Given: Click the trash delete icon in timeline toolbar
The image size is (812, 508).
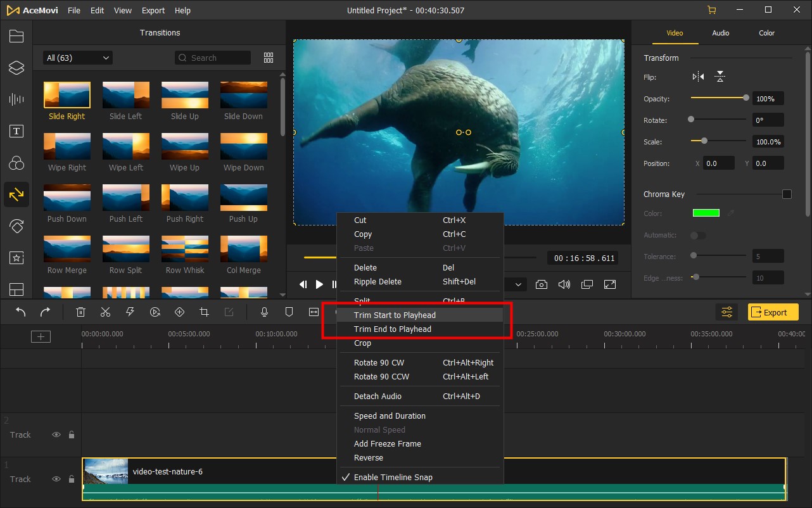Looking at the screenshot, I should 81,312.
